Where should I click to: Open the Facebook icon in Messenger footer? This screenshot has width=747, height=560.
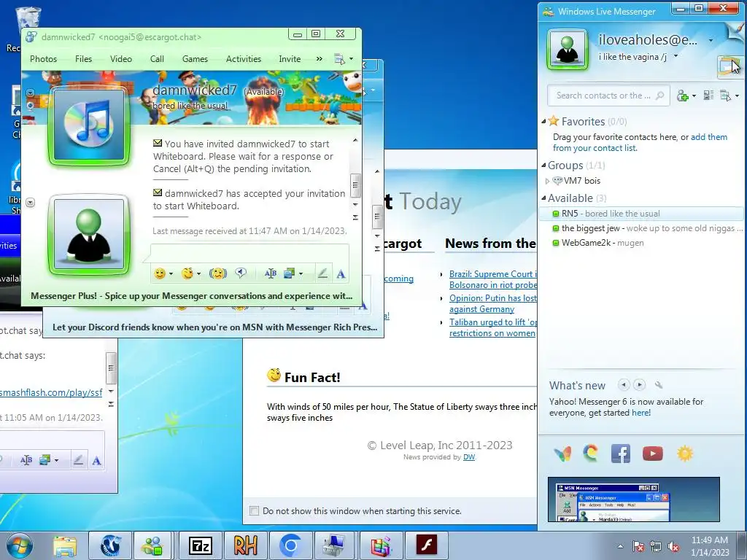pyautogui.click(x=620, y=454)
